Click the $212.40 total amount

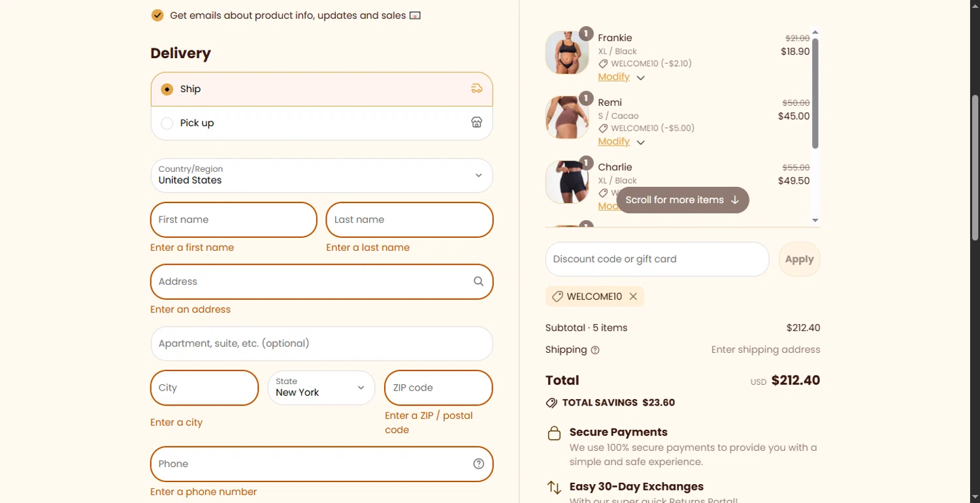point(796,380)
